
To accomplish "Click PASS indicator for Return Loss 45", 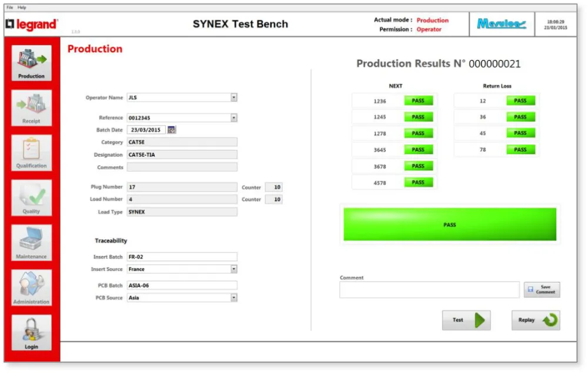I will coord(520,133).
